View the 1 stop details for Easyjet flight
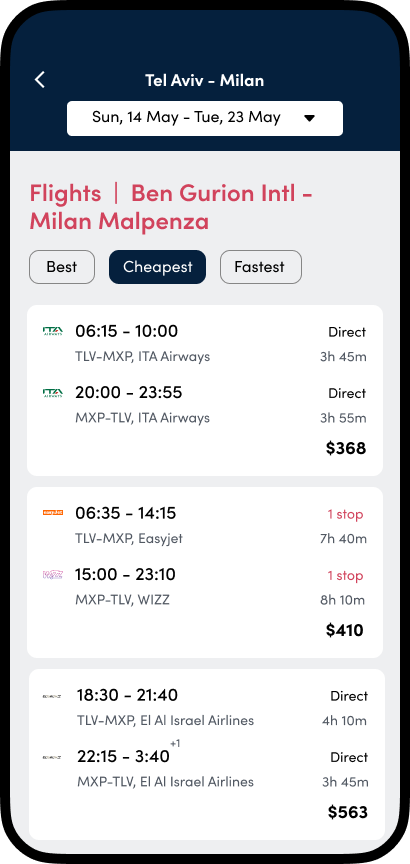The image size is (410, 864). tap(345, 515)
